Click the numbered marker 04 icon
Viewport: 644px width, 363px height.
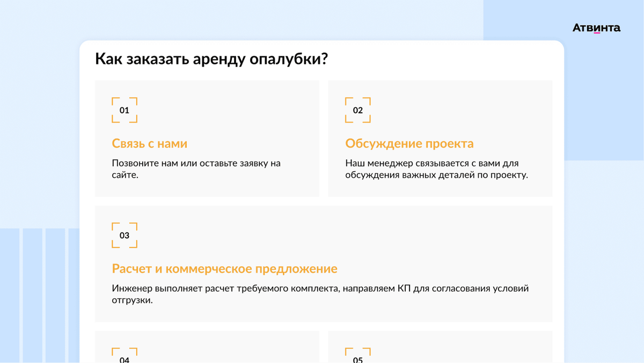point(125,354)
